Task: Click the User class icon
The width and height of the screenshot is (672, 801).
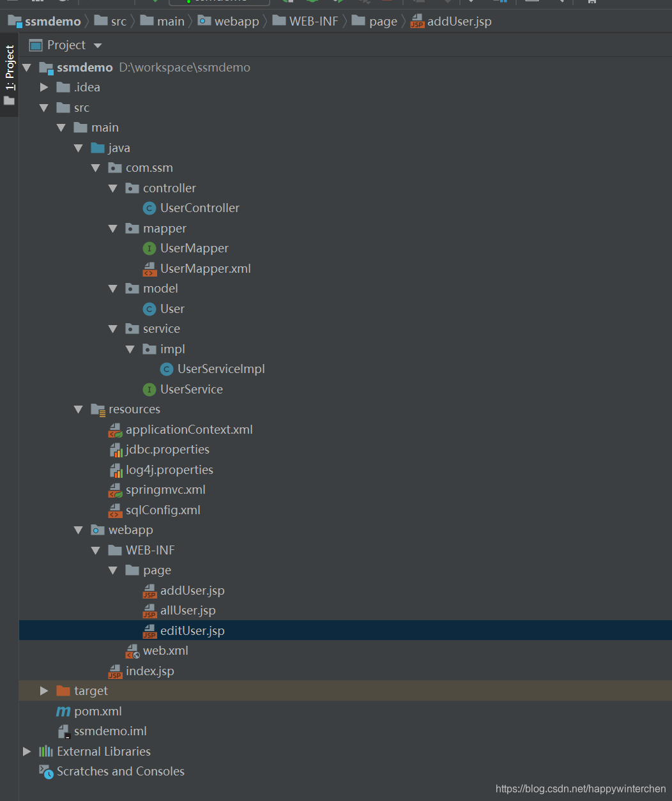Action: click(149, 309)
